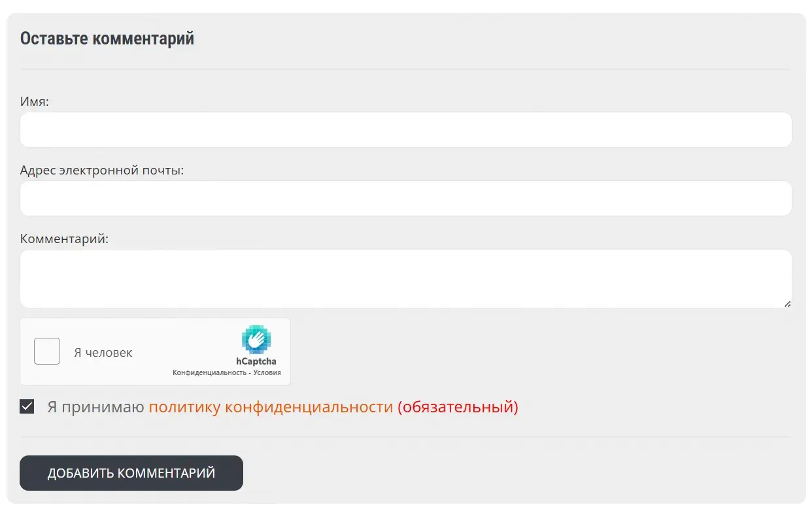
Task: Focus the email address input field
Action: point(406,198)
